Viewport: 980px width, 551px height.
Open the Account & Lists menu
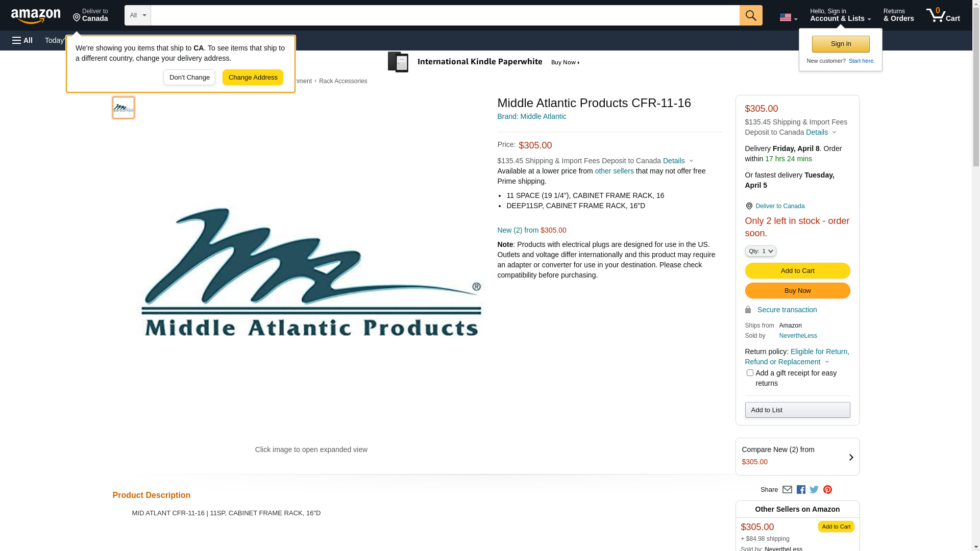(840, 15)
